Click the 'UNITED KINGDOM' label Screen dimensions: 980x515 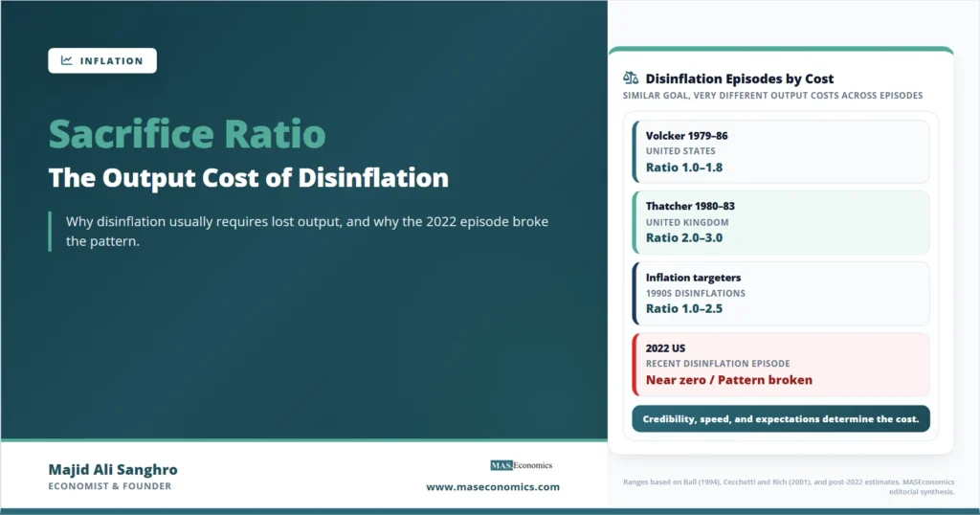pyautogui.click(x=687, y=222)
